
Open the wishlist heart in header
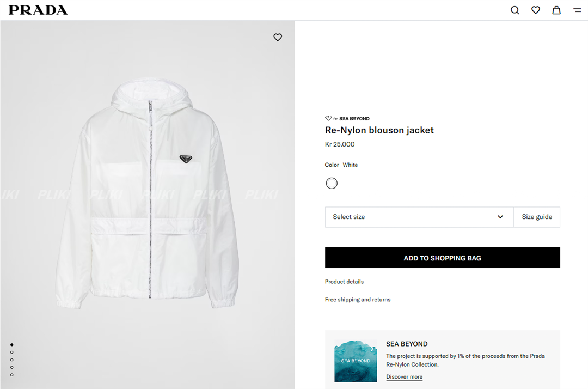[x=536, y=10]
